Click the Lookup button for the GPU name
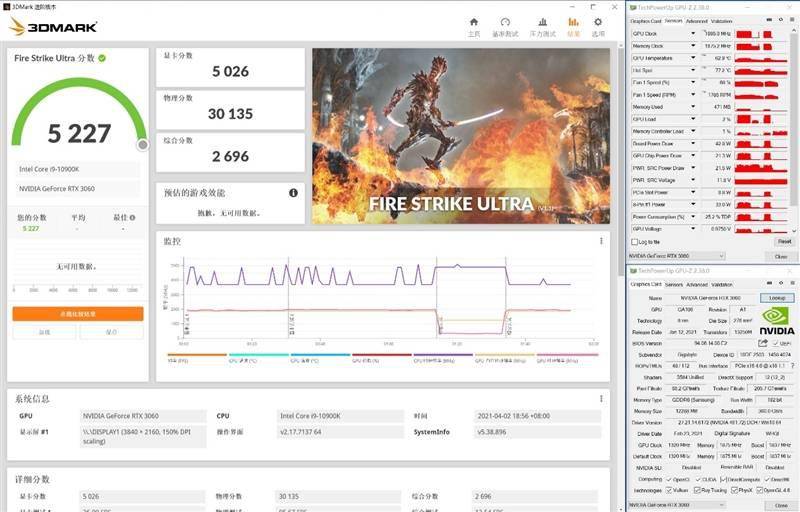 776,298
